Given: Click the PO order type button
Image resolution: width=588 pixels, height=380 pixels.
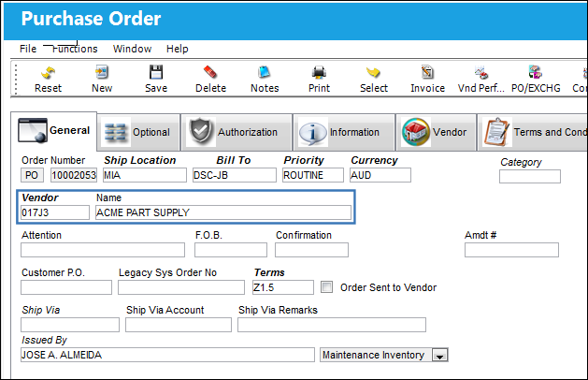Looking at the screenshot, I should pyautogui.click(x=32, y=175).
